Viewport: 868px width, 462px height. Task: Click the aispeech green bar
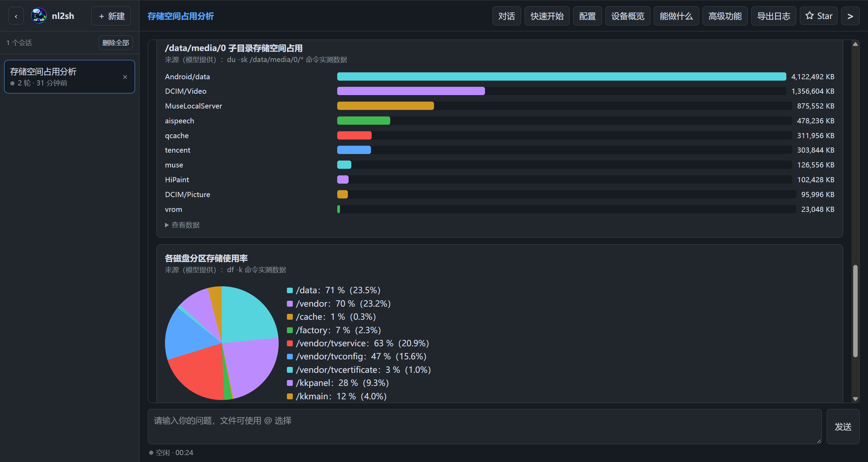click(x=364, y=121)
